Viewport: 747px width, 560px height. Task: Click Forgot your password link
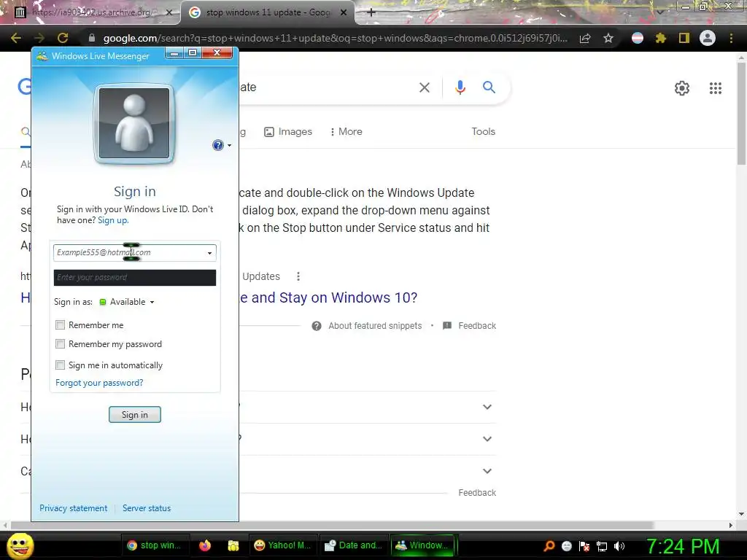pyautogui.click(x=99, y=382)
